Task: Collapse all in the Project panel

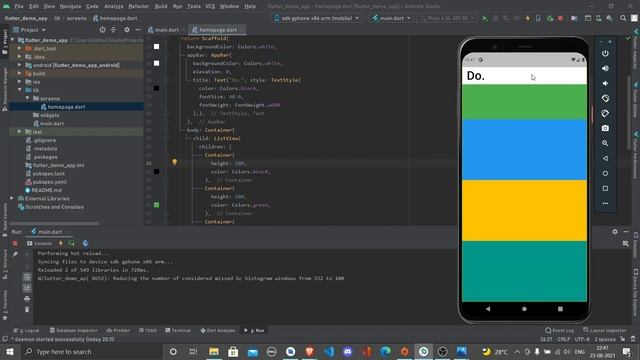Action: click(x=113, y=30)
